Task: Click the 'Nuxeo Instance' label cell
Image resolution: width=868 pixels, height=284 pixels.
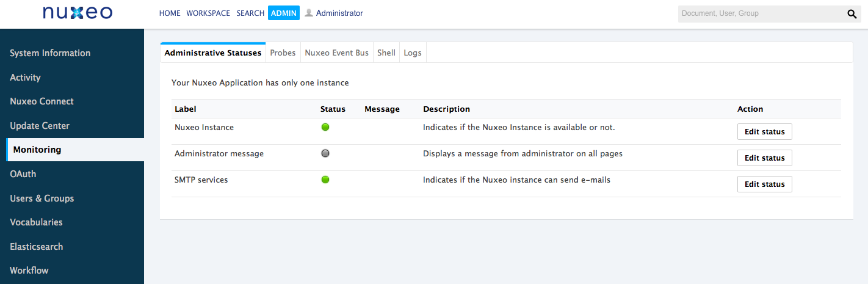Action: coord(204,128)
